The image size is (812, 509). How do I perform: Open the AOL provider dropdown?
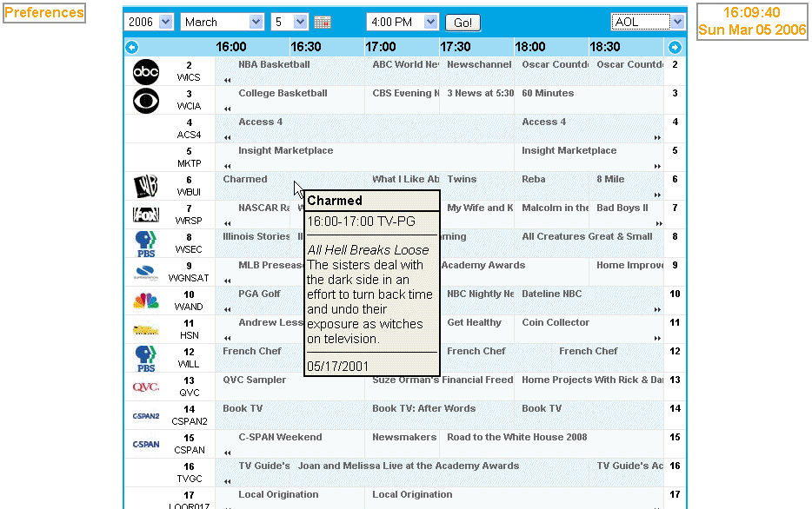coord(648,22)
